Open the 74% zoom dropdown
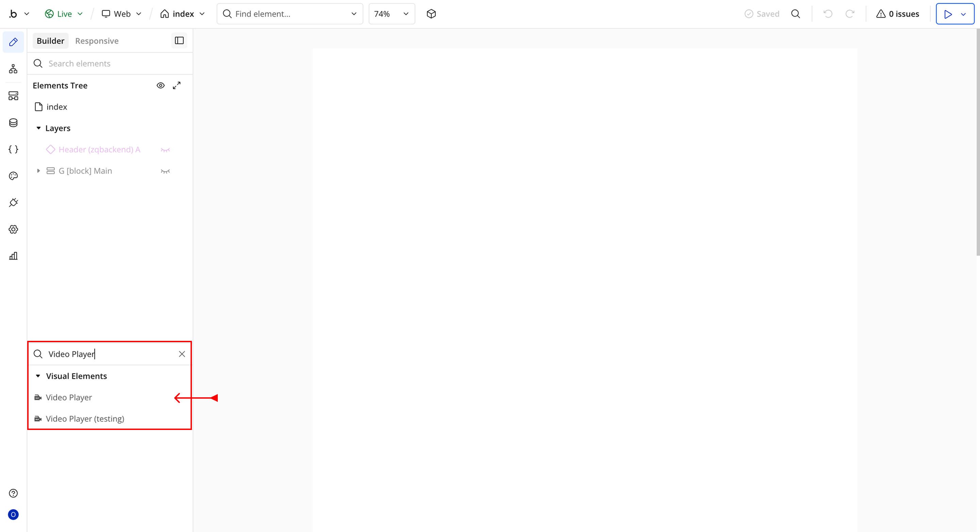The width and height of the screenshot is (980, 532). coord(391,14)
